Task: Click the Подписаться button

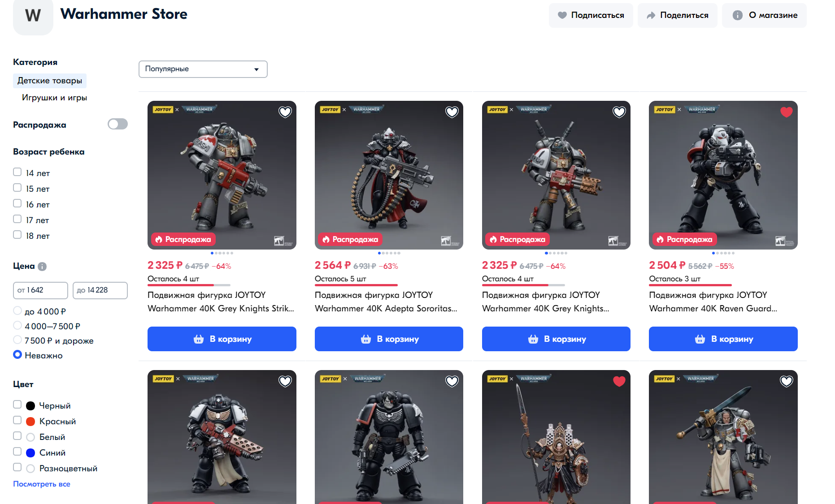Action: [x=591, y=15]
